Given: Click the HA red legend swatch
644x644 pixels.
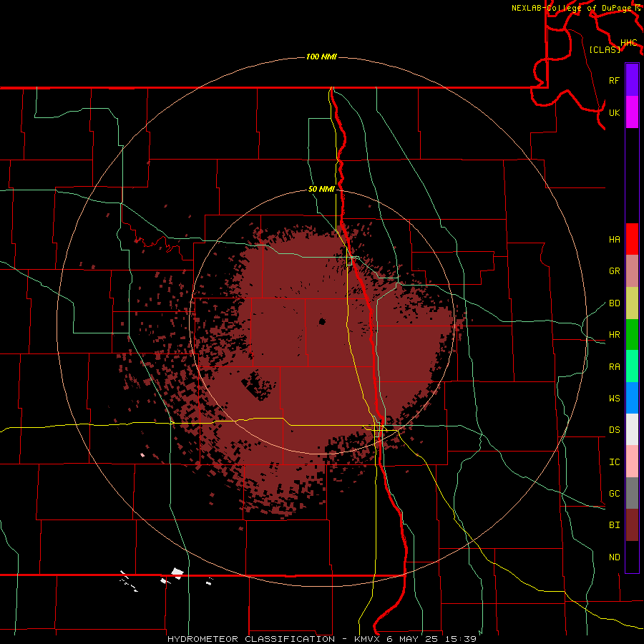Looking at the screenshot, I should click(x=632, y=239).
